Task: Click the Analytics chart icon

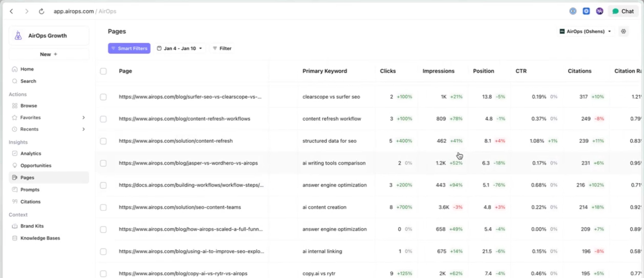Action: [x=15, y=153]
